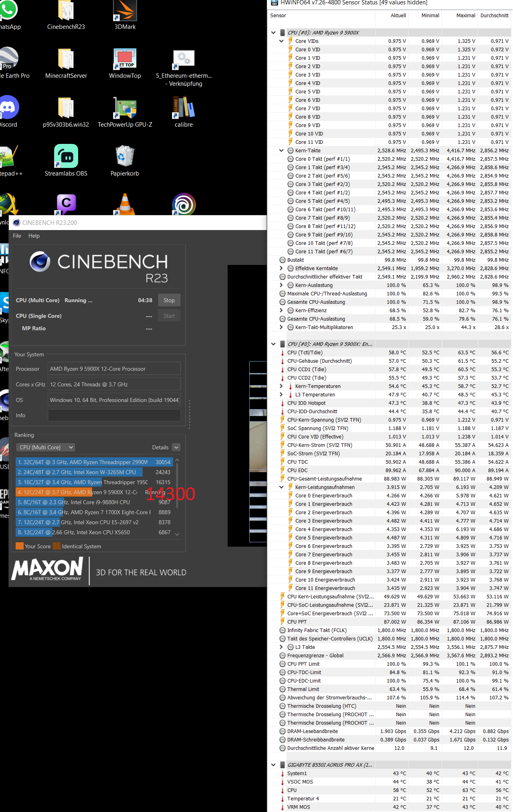
Task: Click the Cores x GHz field
Action: [x=114, y=384]
